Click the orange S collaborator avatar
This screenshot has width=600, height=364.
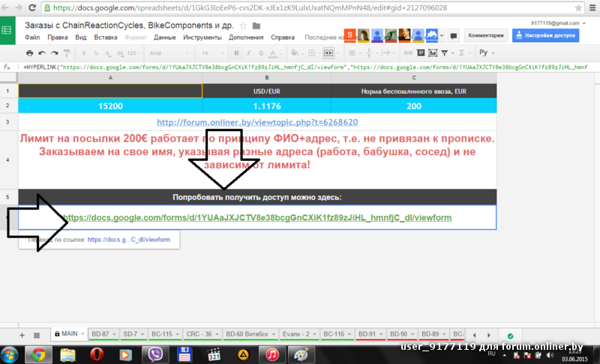[349, 35]
